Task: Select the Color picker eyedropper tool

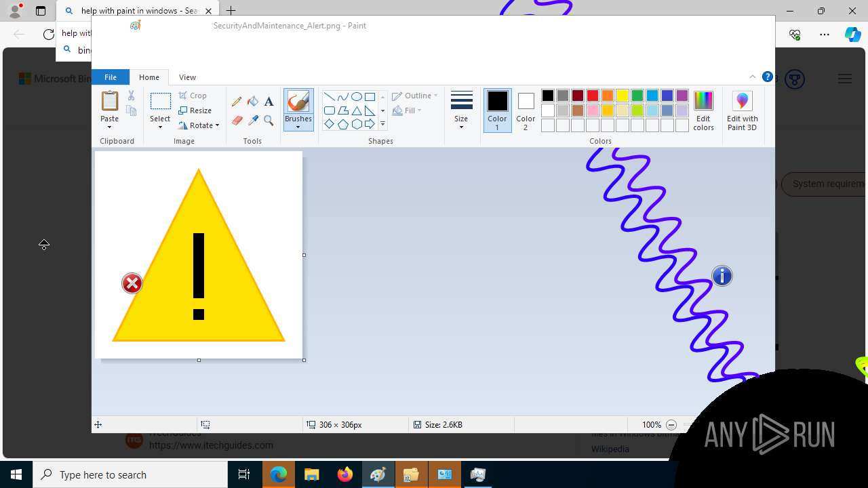Action: pos(253,121)
